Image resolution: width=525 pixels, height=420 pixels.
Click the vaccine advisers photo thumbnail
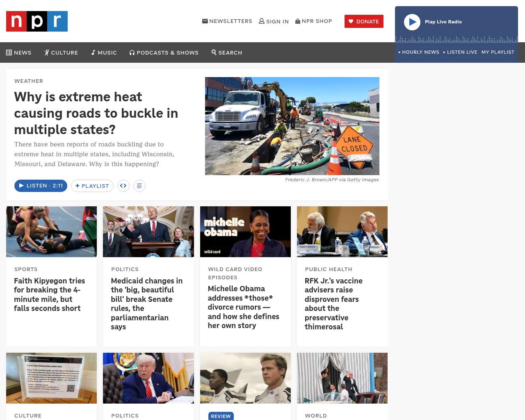342,232
